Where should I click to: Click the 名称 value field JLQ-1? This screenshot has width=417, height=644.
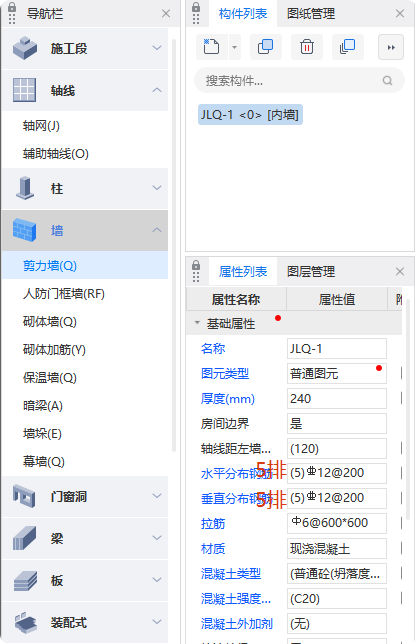337,349
